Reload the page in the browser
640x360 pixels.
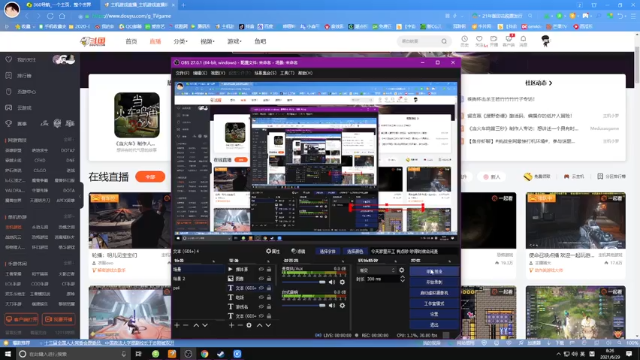coord(50,16)
